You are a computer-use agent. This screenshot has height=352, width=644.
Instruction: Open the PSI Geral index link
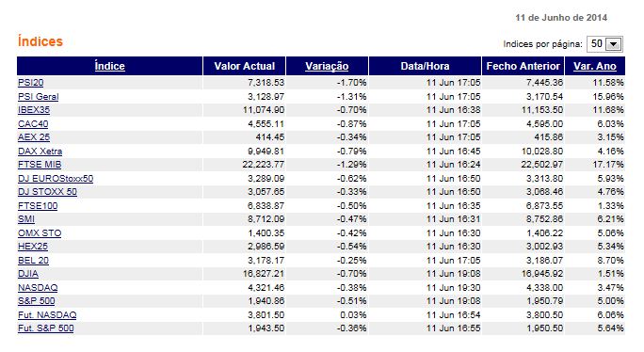[x=39, y=97]
